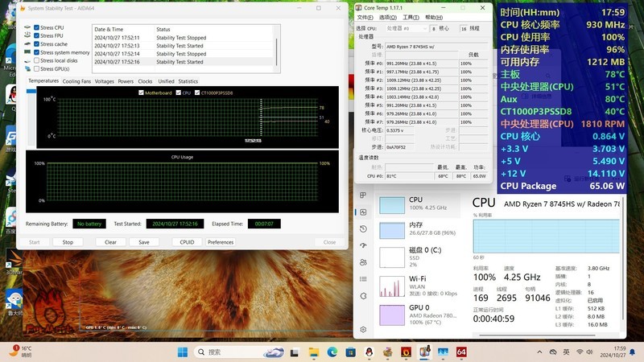
Task: Uncheck CT1000P3PSSD8 in temperature graph legend
Action: pos(197,93)
